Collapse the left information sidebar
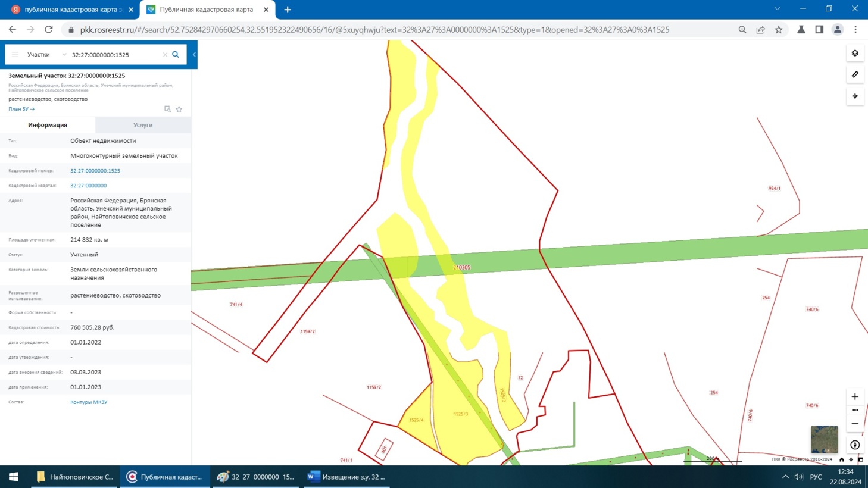 coord(194,55)
